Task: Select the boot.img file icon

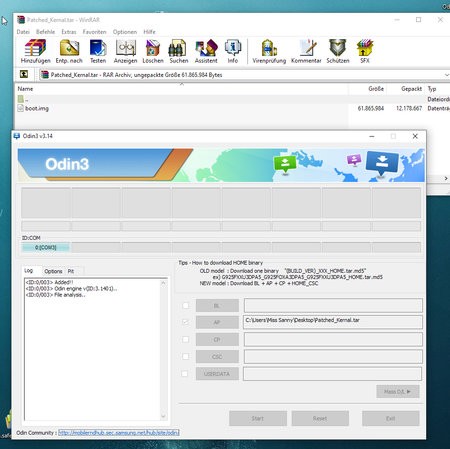Action: 21,108
